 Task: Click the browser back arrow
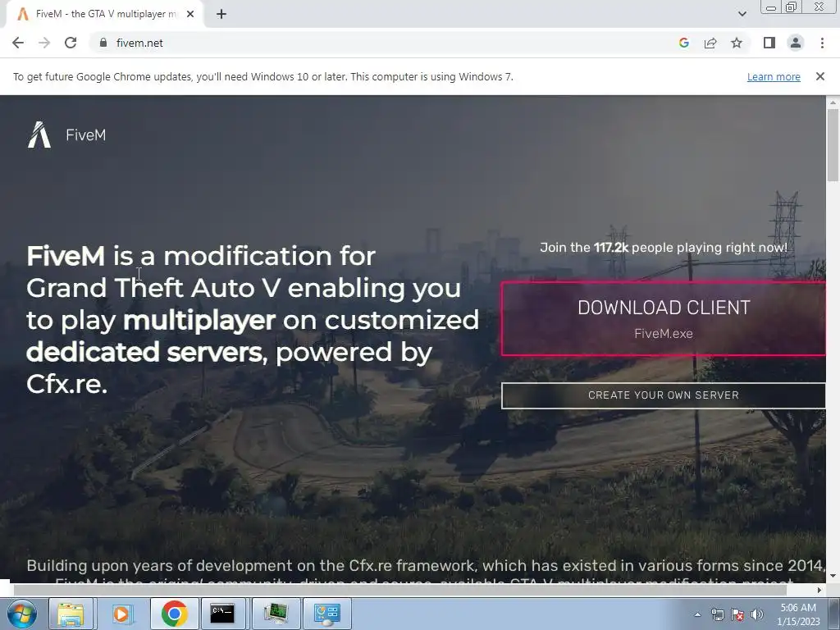coord(18,43)
